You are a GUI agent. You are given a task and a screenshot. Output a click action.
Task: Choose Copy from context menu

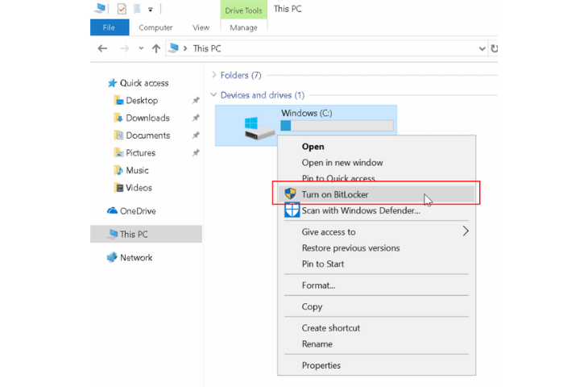coord(376,306)
